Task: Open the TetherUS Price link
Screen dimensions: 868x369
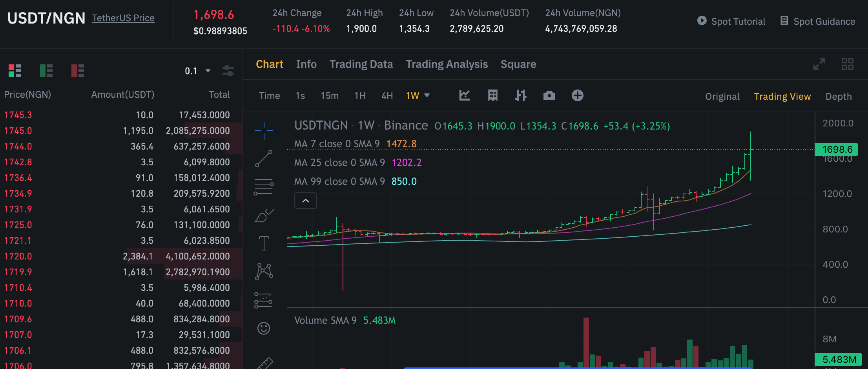Action: coord(123,18)
